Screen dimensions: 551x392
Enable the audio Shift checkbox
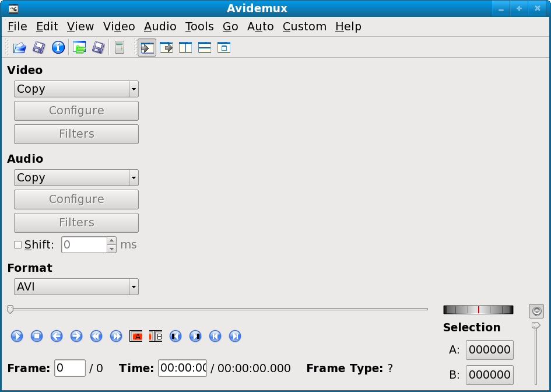[x=17, y=245]
